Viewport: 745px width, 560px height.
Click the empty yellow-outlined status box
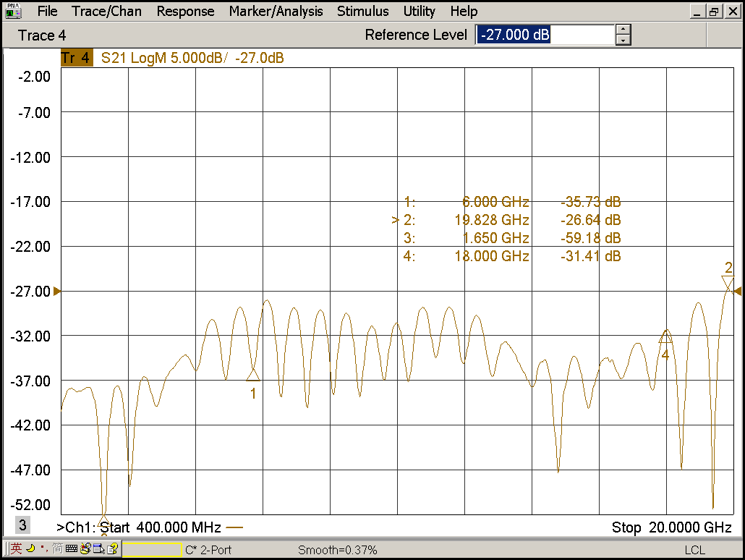click(152, 550)
